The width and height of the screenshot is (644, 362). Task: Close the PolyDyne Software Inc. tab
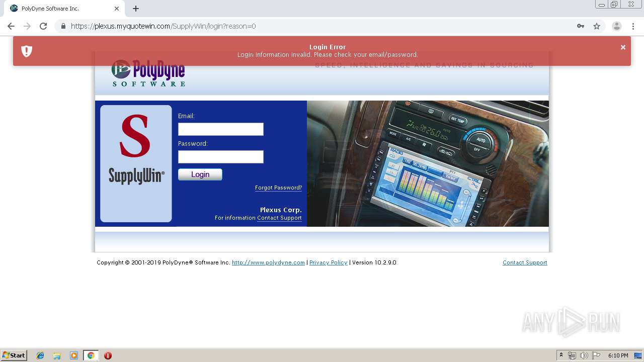coord(117,9)
